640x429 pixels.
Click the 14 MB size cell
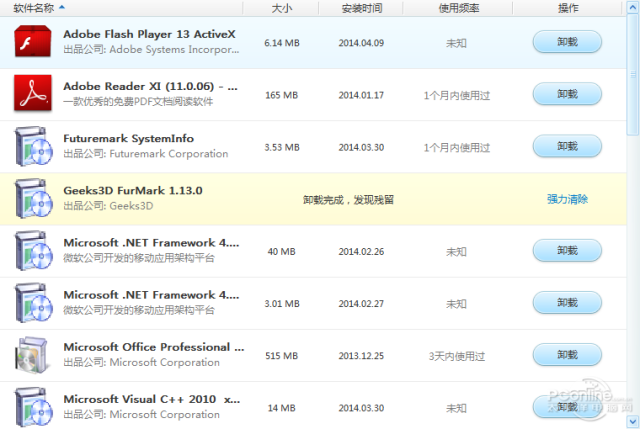click(x=282, y=408)
